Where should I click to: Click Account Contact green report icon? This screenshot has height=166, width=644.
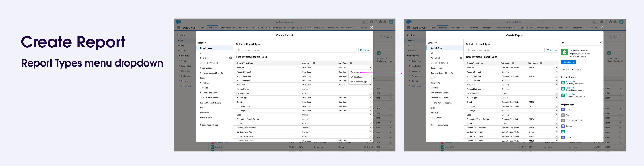[x=565, y=52]
